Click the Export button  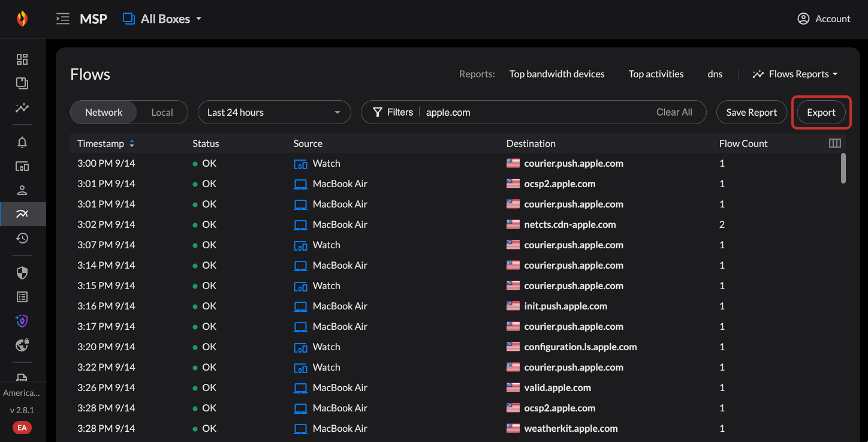(x=821, y=112)
